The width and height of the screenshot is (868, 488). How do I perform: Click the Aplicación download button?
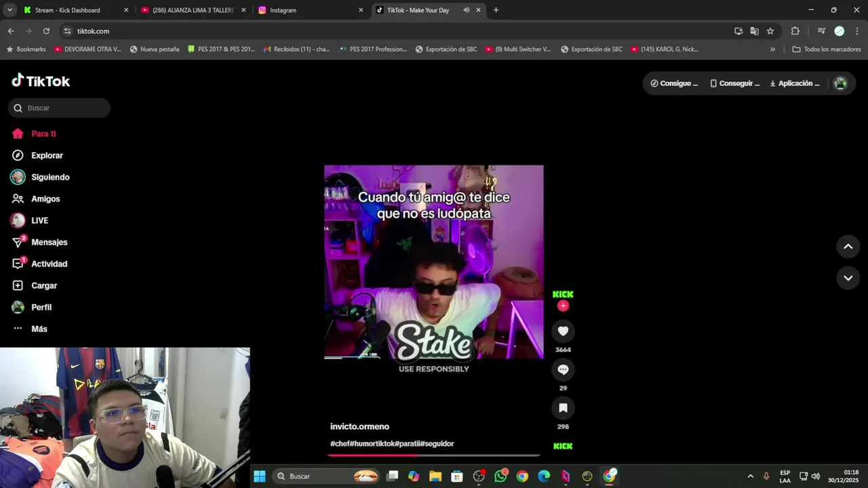click(795, 83)
